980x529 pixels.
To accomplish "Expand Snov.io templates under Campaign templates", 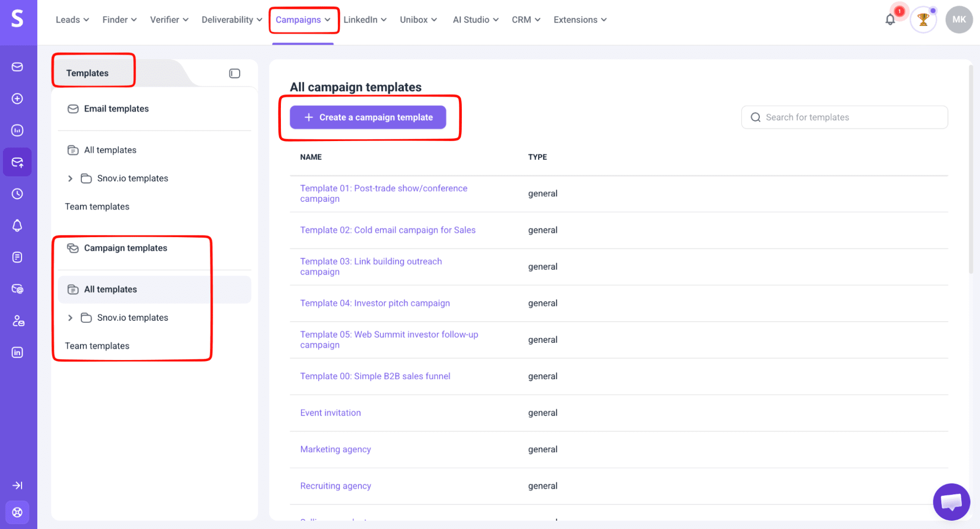I will tap(70, 318).
